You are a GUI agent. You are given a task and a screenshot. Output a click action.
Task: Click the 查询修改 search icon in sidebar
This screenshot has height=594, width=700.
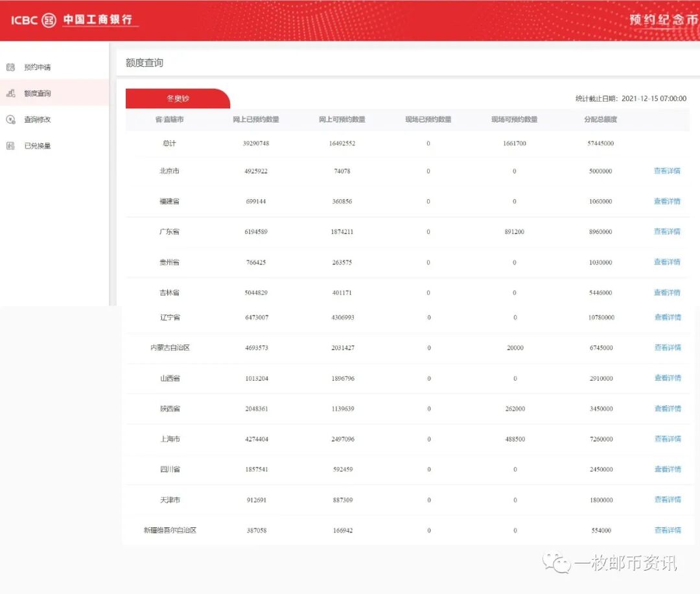pyautogui.click(x=11, y=119)
